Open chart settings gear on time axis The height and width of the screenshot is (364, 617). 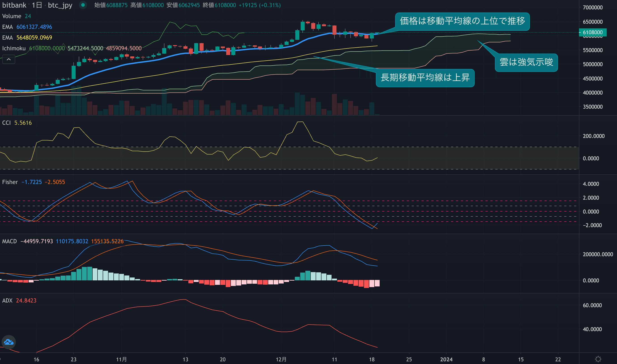pos(598,359)
